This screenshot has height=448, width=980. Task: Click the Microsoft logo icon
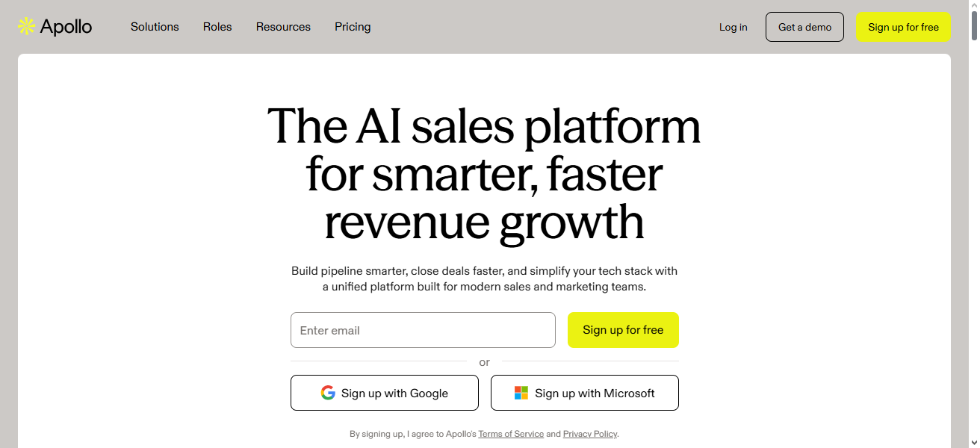[x=519, y=392]
